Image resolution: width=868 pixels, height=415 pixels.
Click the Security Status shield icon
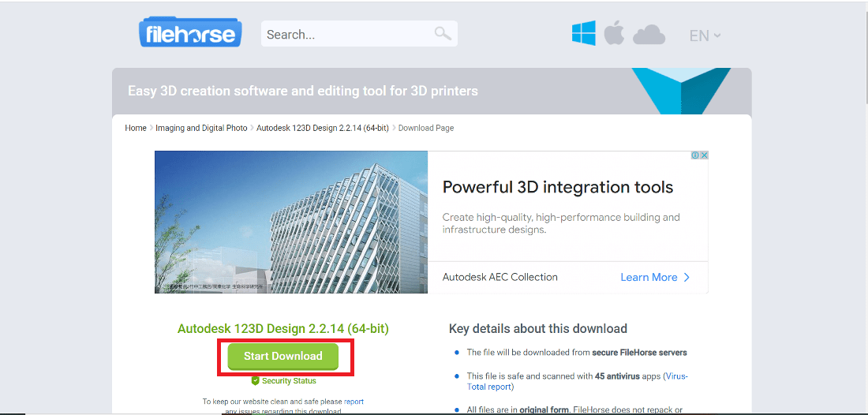255,381
